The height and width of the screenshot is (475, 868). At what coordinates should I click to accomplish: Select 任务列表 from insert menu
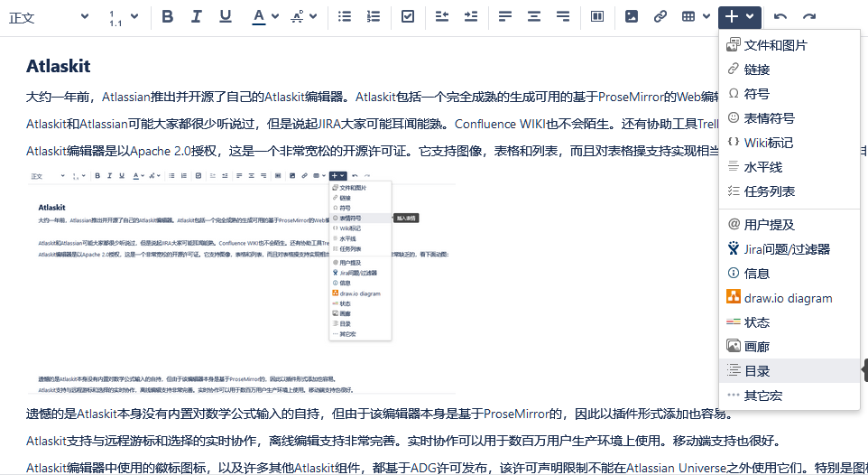[x=789, y=191]
